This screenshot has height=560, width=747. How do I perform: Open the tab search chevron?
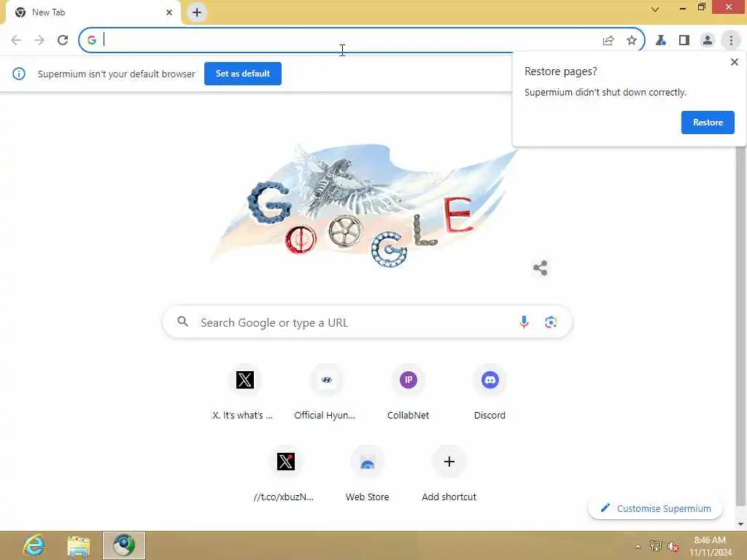tap(655, 9)
